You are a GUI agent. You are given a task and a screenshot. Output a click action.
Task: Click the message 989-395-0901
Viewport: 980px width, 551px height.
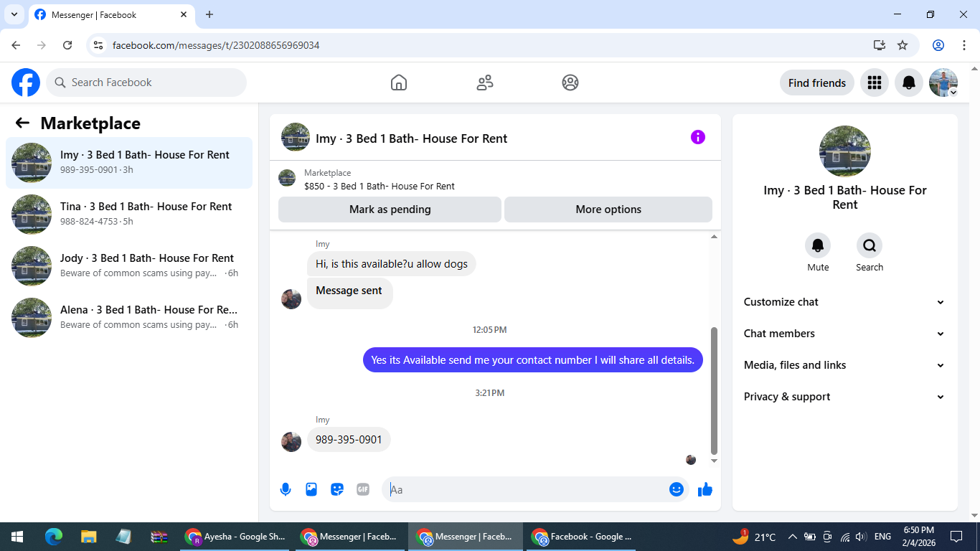coord(349,439)
